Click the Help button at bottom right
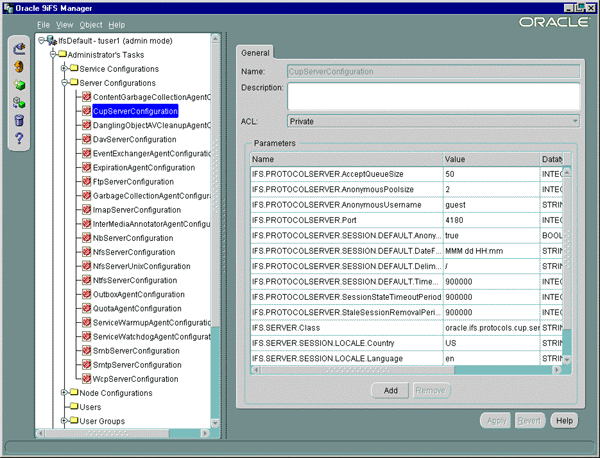600x458 pixels. click(x=564, y=421)
